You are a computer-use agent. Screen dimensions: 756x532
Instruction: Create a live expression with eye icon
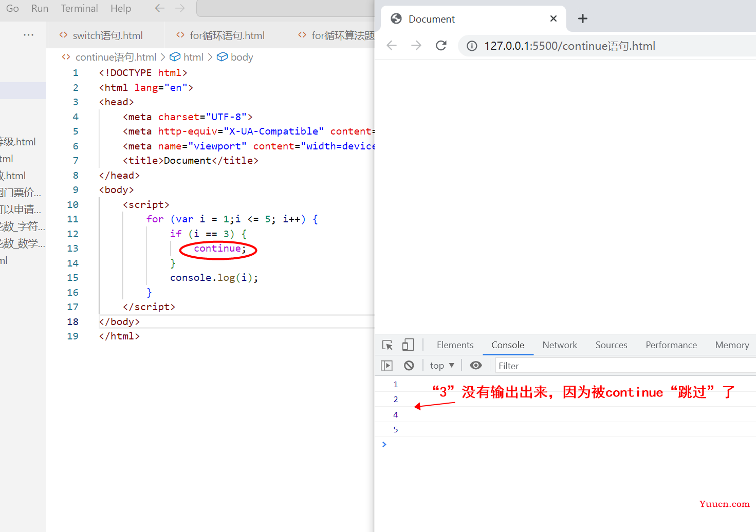click(476, 365)
